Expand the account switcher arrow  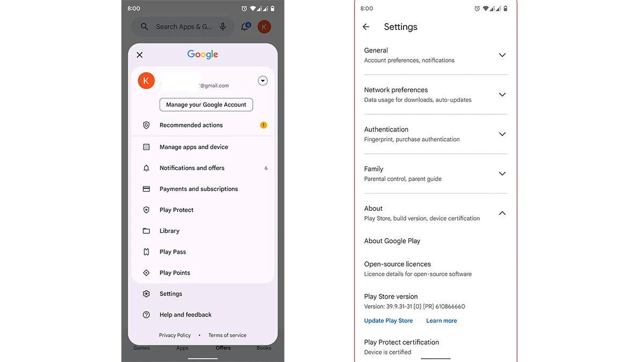click(x=262, y=80)
